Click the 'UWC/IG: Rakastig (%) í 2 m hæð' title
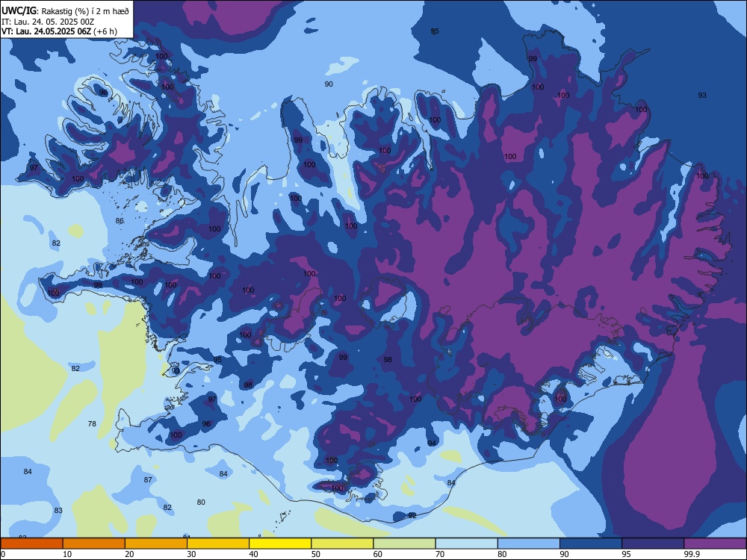 click(x=65, y=10)
